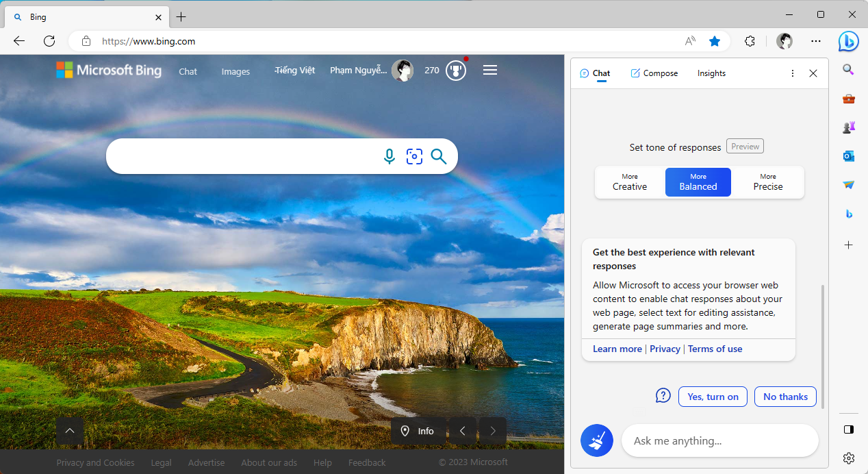This screenshot has width=868, height=474.
Task: Select the More Creative tone
Action: point(629,182)
